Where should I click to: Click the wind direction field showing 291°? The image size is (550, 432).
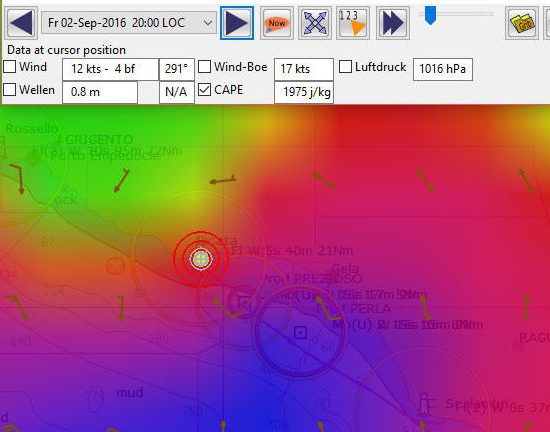tap(177, 69)
